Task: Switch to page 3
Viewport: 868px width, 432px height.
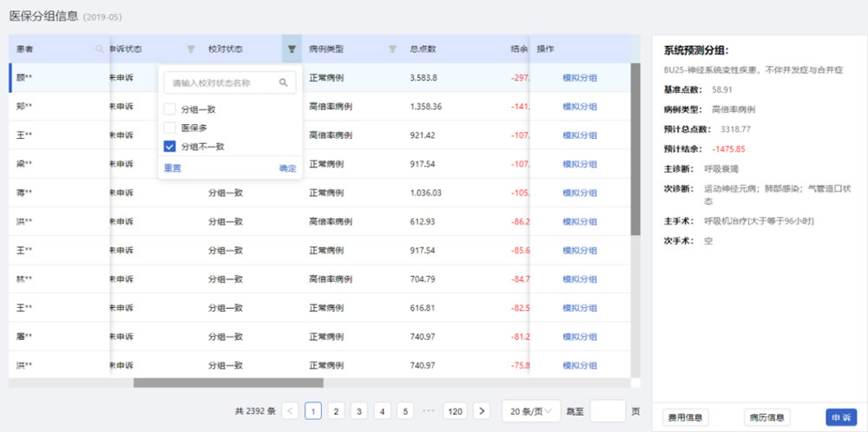Action: click(358, 411)
